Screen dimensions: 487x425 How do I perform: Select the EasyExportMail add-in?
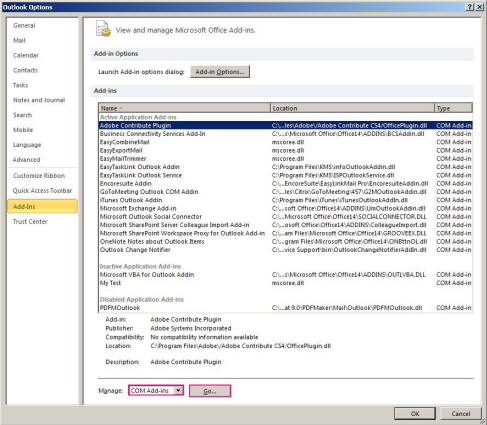[285, 150]
